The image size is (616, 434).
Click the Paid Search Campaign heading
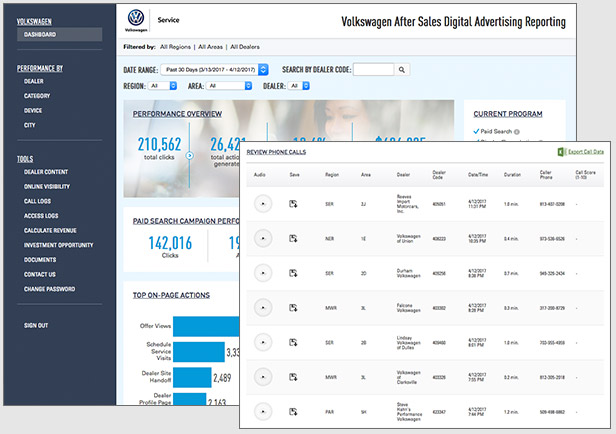tap(186, 221)
